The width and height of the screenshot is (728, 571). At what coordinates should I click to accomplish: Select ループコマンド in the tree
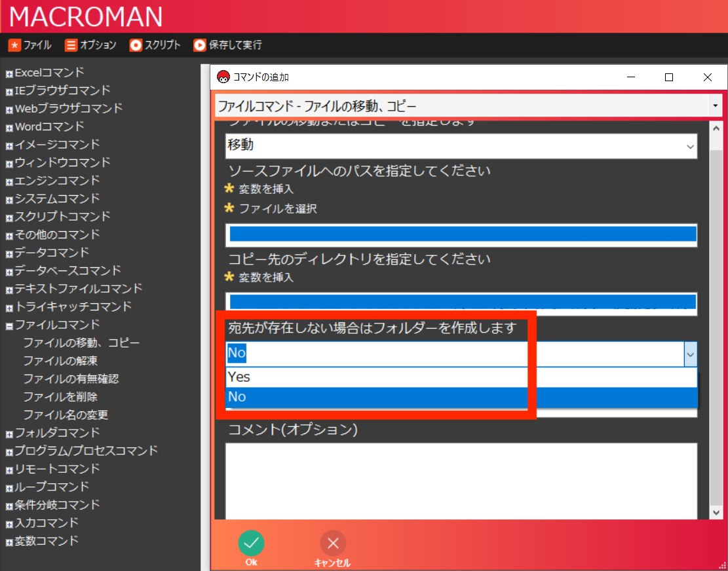[52, 487]
